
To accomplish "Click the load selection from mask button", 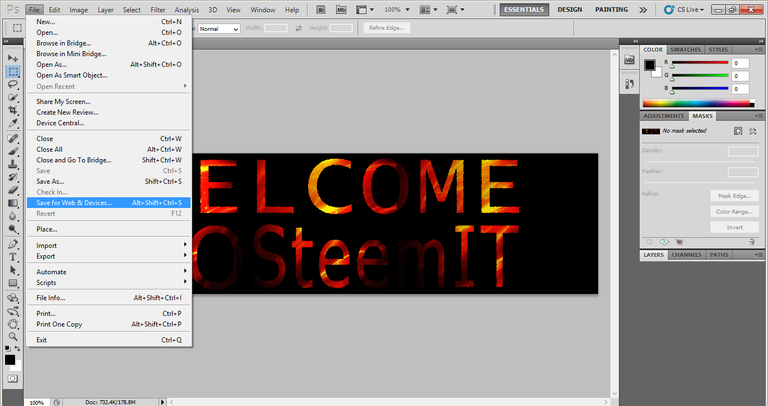I will click(649, 242).
